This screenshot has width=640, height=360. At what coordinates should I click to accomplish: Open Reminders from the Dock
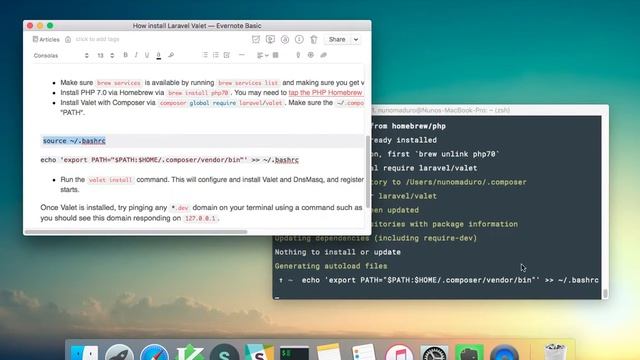click(364, 353)
